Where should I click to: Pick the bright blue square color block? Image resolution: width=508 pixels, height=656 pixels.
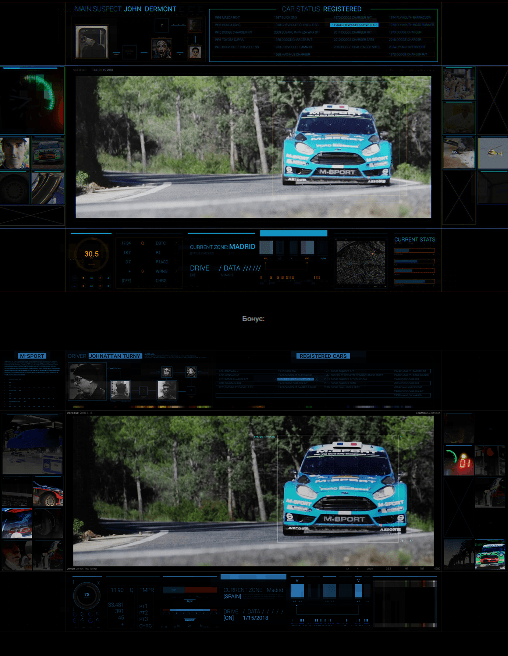tap(297, 591)
